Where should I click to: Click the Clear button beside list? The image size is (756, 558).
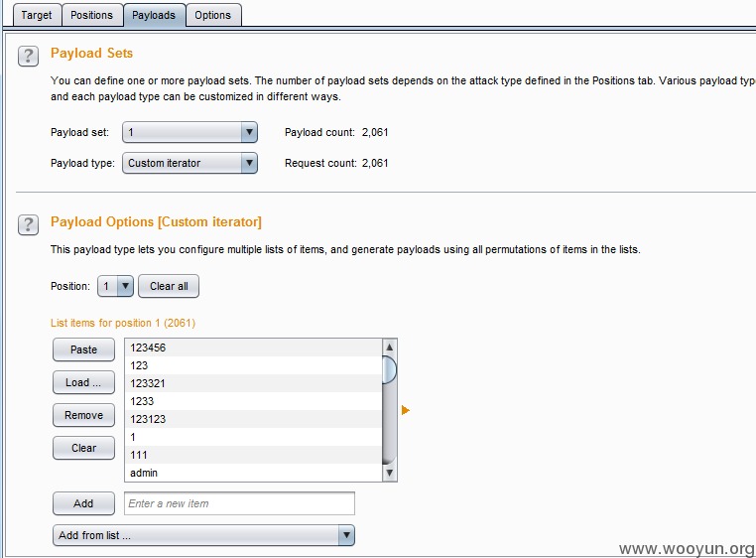pyautogui.click(x=84, y=448)
